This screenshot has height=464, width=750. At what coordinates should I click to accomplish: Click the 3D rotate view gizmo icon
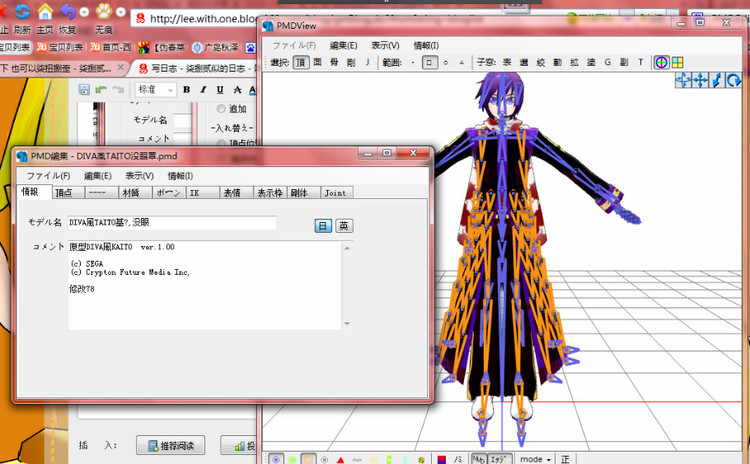coord(683,80)
